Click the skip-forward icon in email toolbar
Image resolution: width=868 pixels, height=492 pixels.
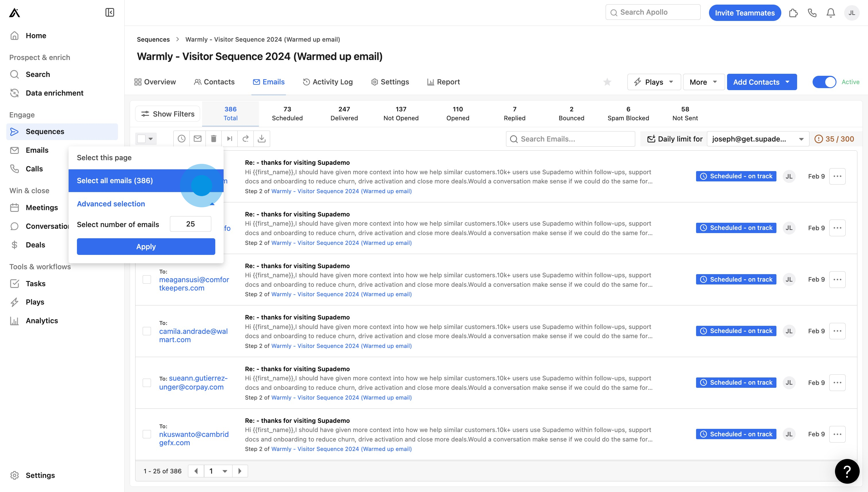229,139
